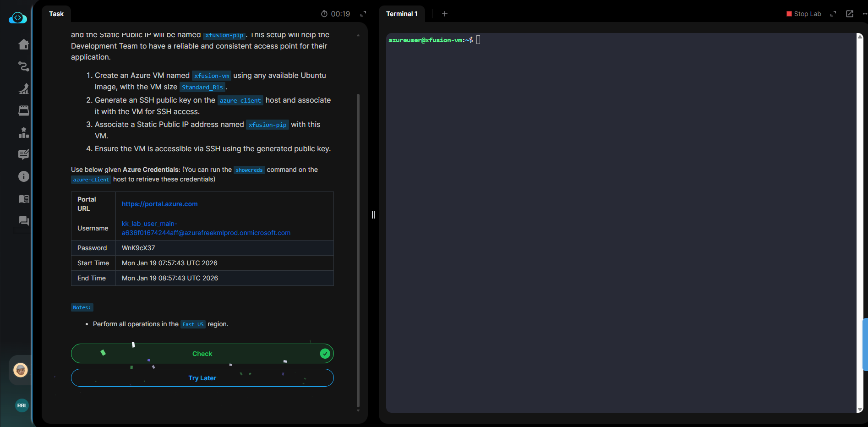This screenshot has height=427, width=868.
Task: Click the timer showing 00:19
Action: (335, 14)
